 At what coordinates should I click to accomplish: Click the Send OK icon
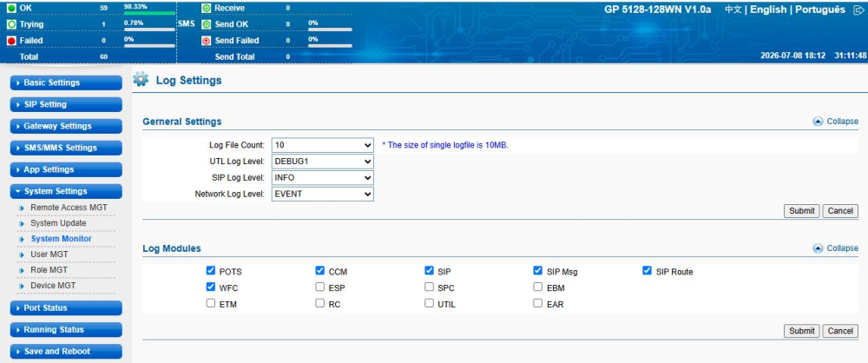coord(206,24)
